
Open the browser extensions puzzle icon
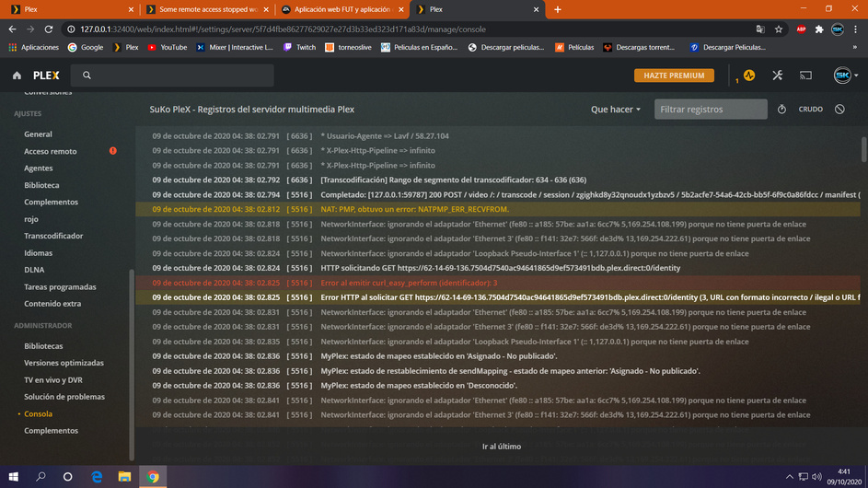click(x=819, y=29)
